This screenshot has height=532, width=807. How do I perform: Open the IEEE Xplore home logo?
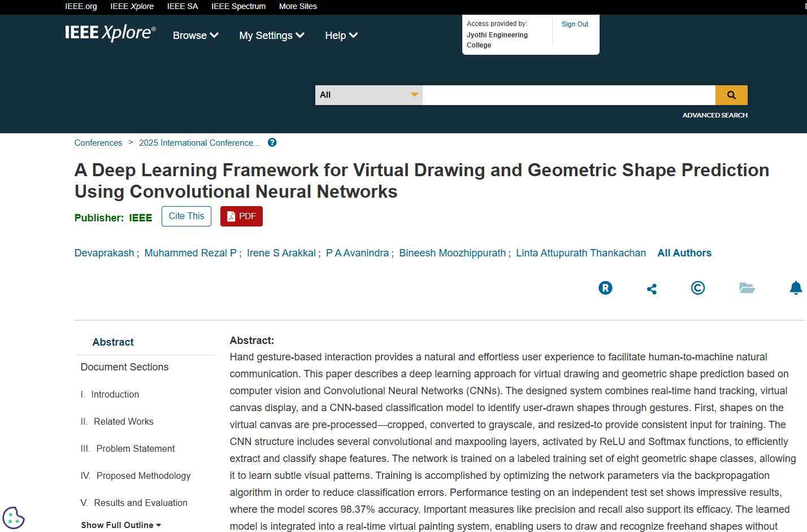[x=110, y=33]
